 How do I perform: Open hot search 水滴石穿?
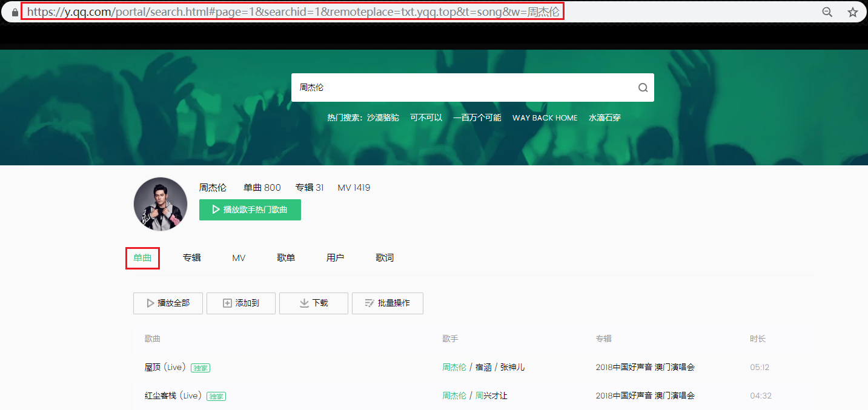click(605, 118)
